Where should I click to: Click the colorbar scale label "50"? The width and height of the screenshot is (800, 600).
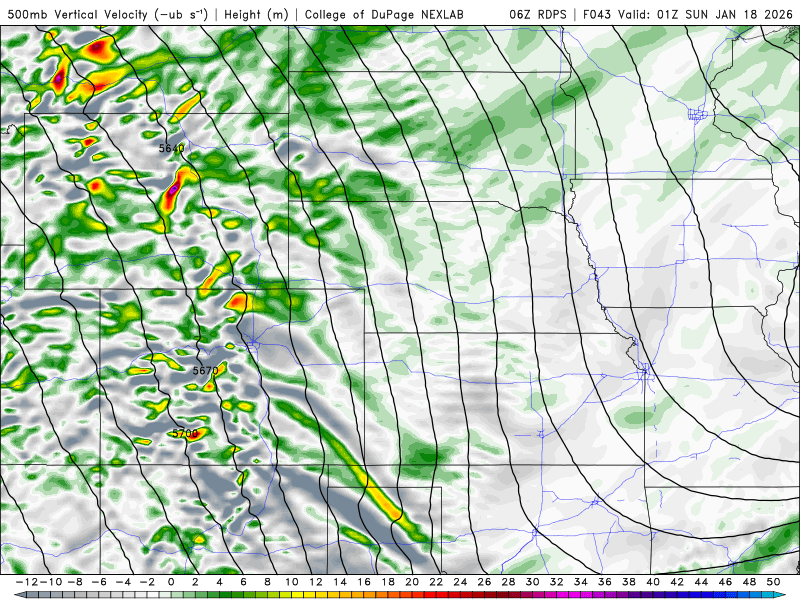click(x=773, y=582)
